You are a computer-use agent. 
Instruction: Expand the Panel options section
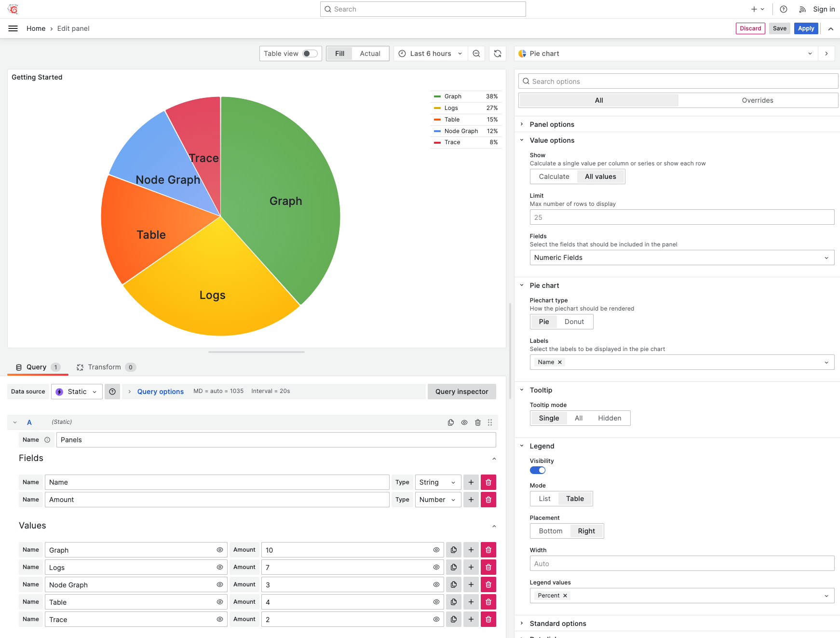pyautogui.click(x=552, y=124)
